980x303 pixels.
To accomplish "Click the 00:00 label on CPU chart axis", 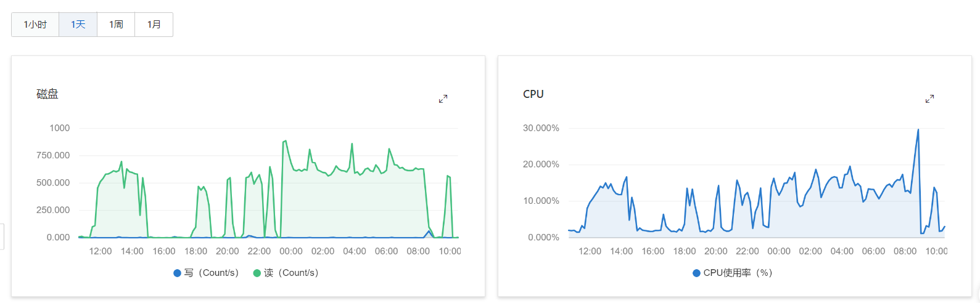I will (779, 251).
